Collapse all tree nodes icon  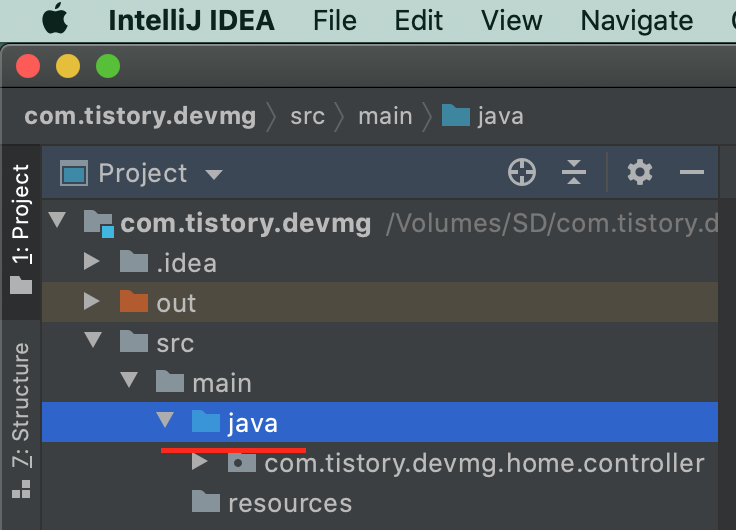coord(574,172)
